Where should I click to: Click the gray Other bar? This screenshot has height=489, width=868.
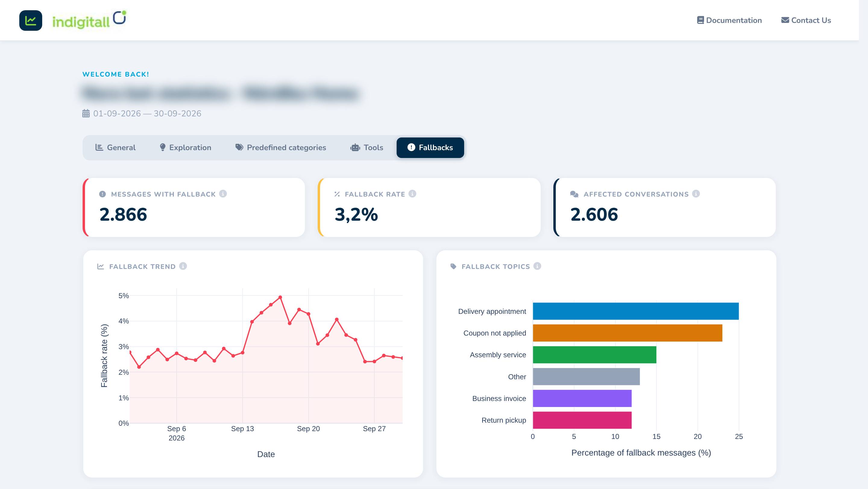[586, 377]
